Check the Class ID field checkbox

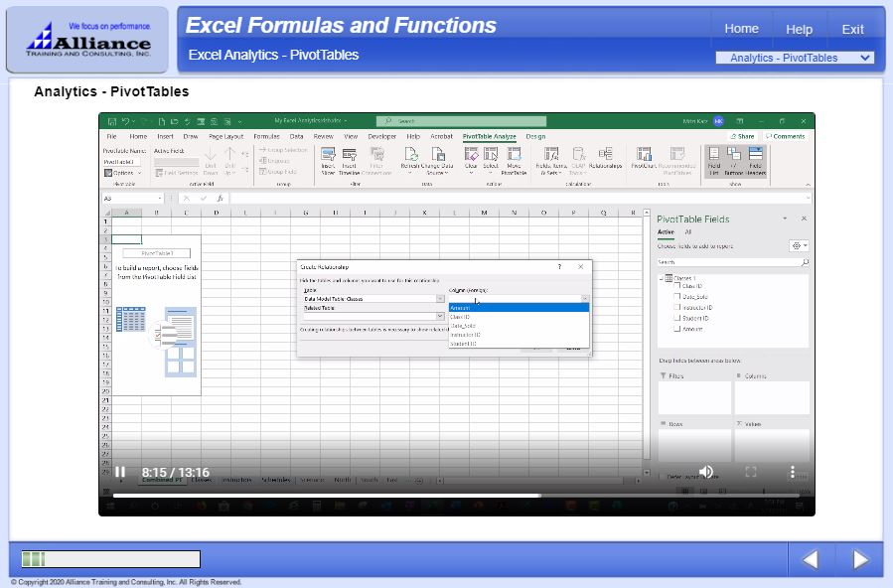click(x=677, y=286)
